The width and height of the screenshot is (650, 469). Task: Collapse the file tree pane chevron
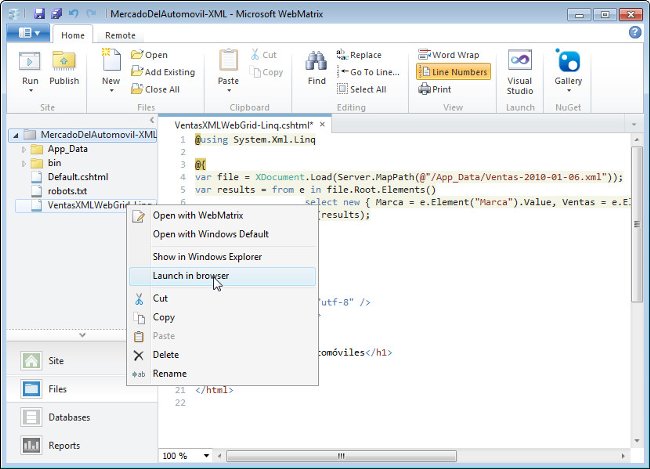pos(152,120)
